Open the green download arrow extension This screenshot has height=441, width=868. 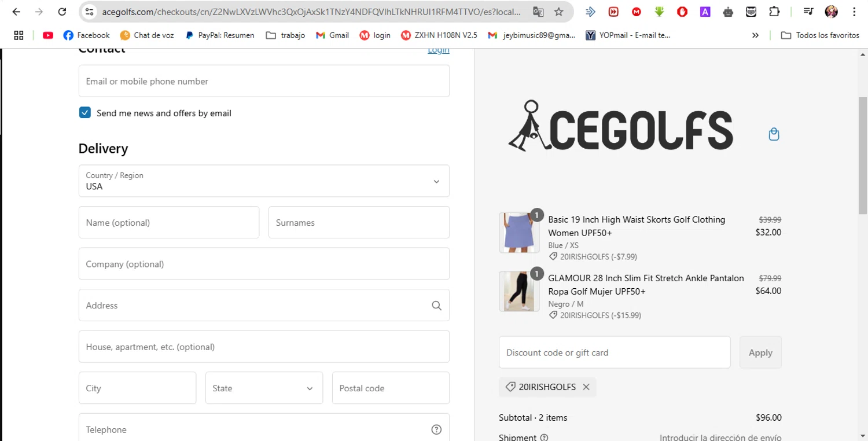[x=659, y=12]
